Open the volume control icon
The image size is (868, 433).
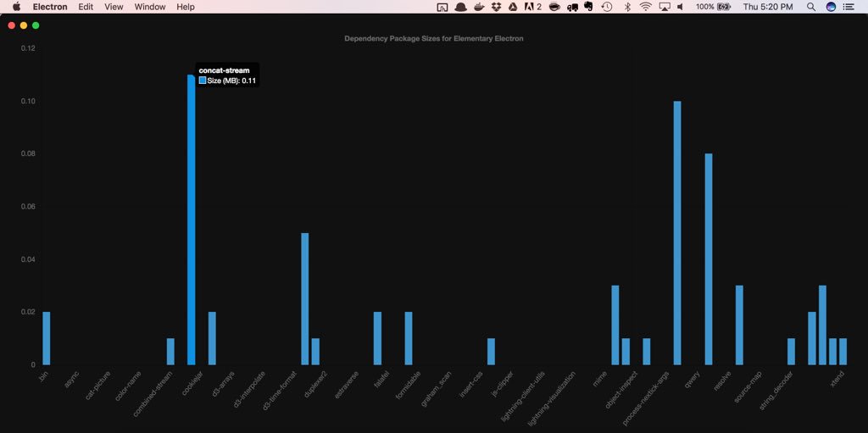(x=681, y=7)
